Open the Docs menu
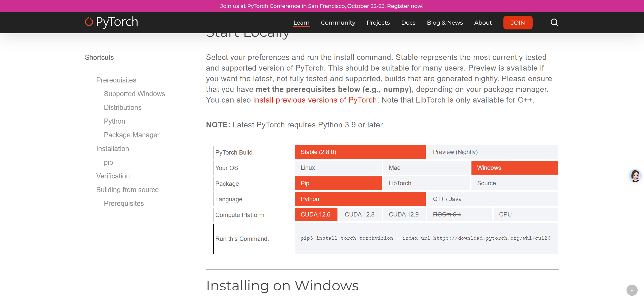 (x=408, y=23)
